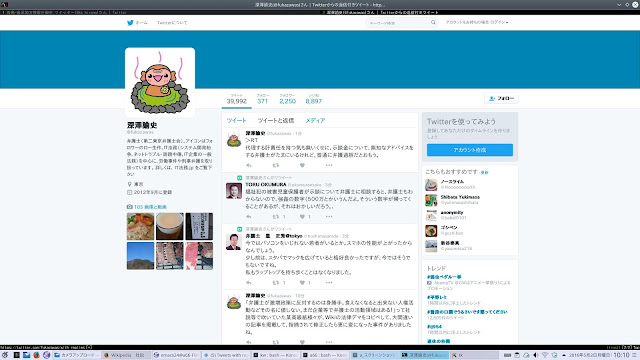Open recommended account ノースライム
This screenshot has width=640, height=360.
[x=452, y=182]
